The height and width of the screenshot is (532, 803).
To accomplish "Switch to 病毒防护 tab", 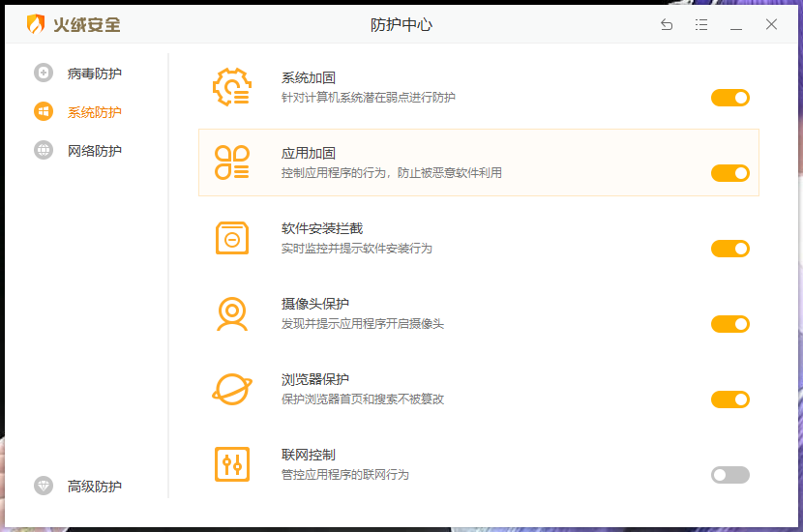I will point(94,74).
